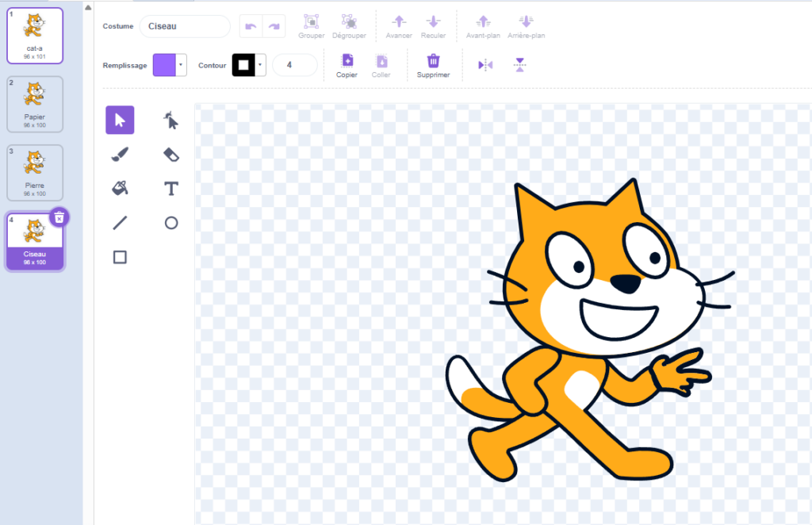Activate the Eraser tool
This screenshot has height=525, width=812.
pos(171,155)
